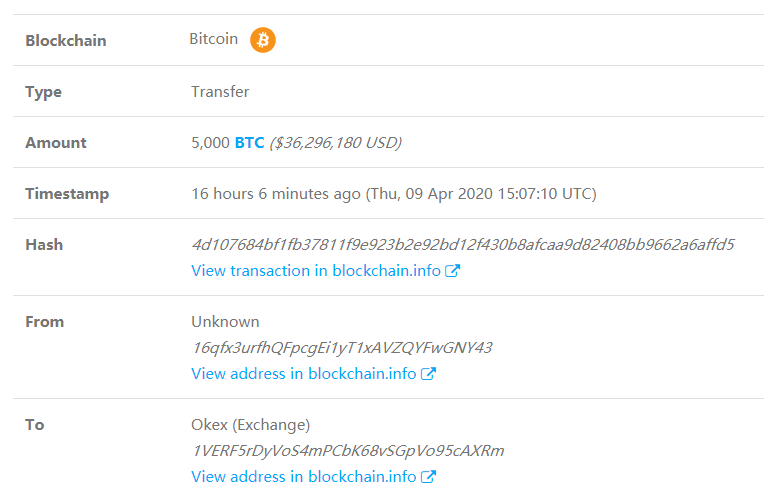The width and height of the screenshot is (764, 500).
Task: Click external-link icon in the To section
Action: pyautogui.click(x=428, y=477)
